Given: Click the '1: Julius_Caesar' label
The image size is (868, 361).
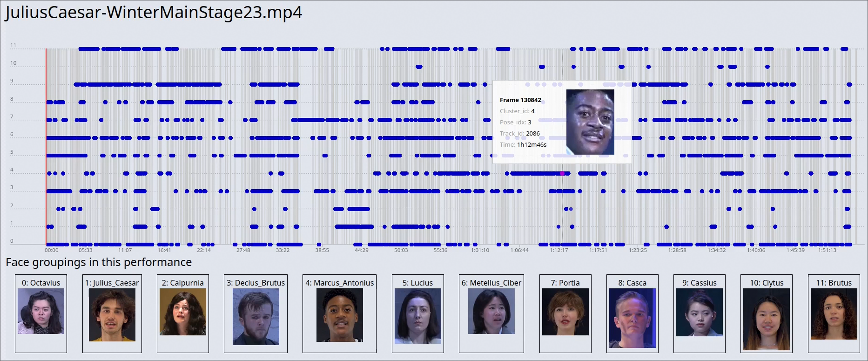Looking at the screenshot, I should 112,283.
